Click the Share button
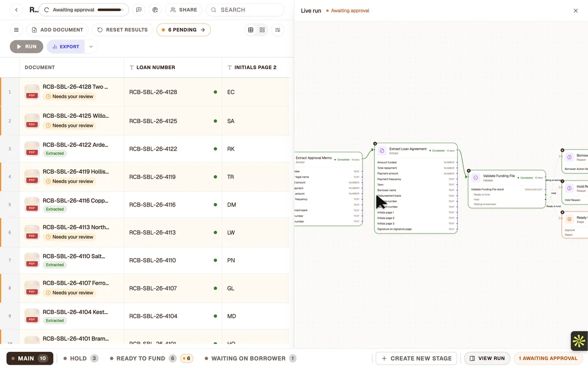The image size is (588, 368). [184, 10]
